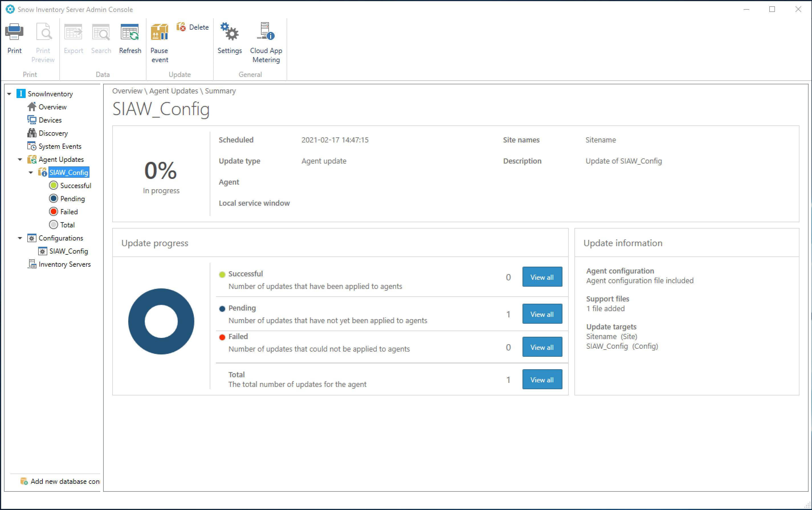The width and height of the screenshot is (812, 510).
Task: Collapse the Configurations tree node
Action: (20, 238)
